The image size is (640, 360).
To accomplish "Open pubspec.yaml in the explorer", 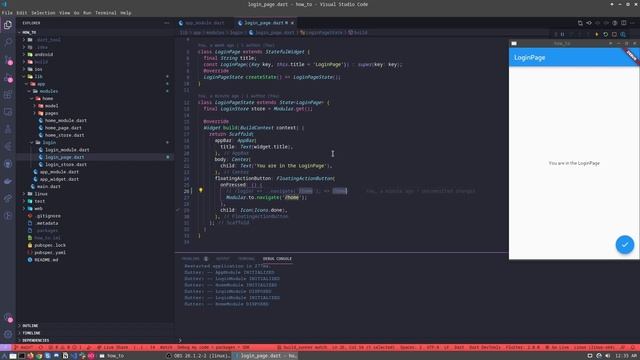I will point(95,253).
